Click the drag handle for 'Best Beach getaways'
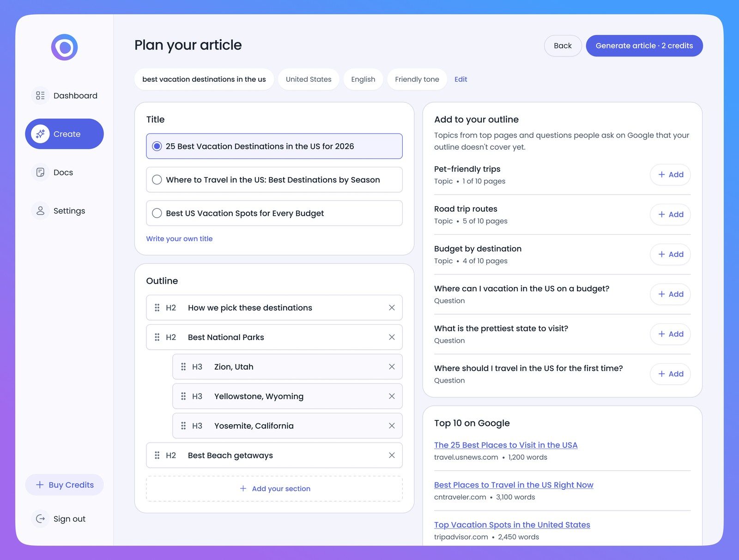 pos(157,456)
